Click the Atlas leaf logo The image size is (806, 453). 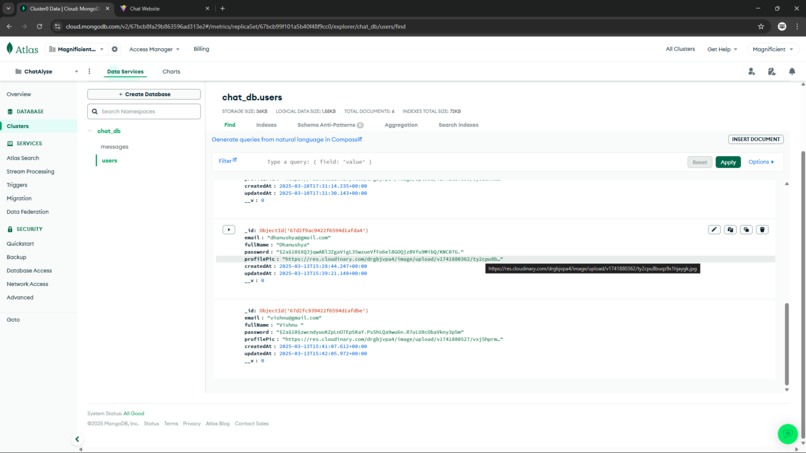pyautogui.click(x=10, y=49)
